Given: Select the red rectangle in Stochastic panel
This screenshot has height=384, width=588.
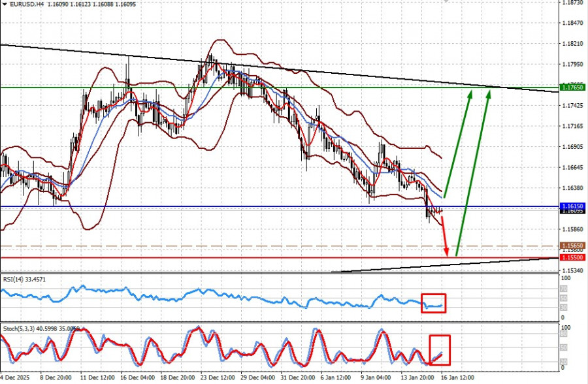Looking at the screenshot, I should [x=440, y=350].
